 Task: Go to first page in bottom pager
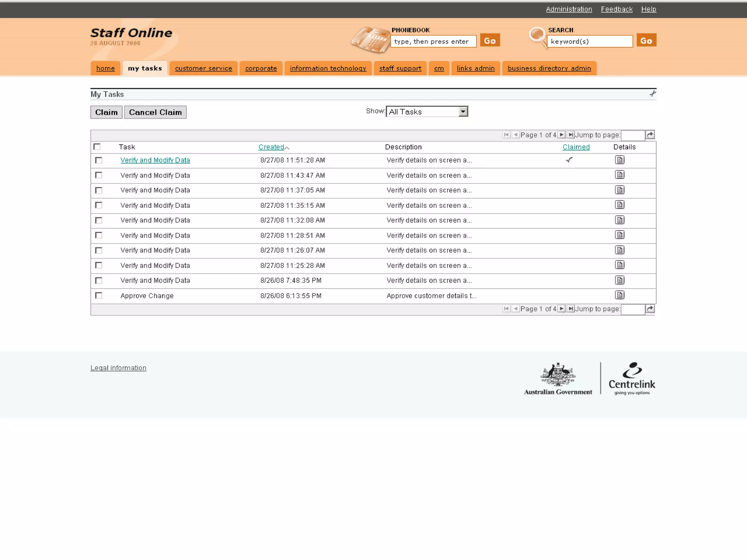506,308
